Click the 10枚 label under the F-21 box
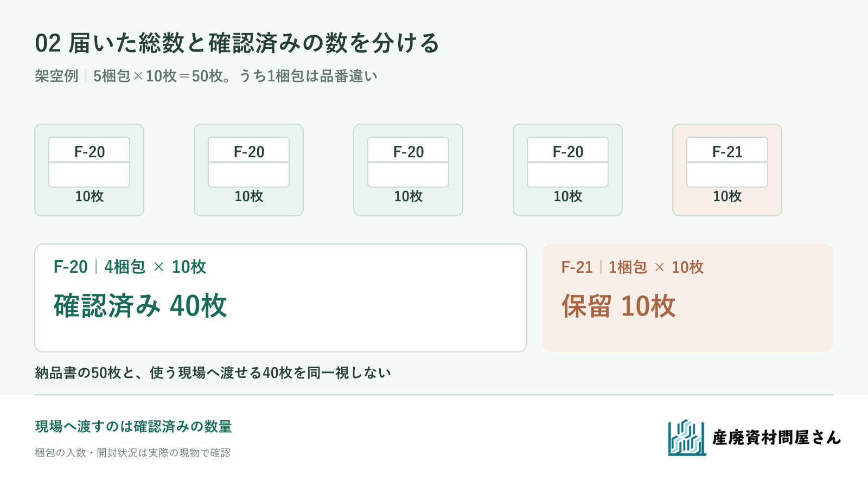The width and height of the screenshot is (868, 488). [727, 196]
